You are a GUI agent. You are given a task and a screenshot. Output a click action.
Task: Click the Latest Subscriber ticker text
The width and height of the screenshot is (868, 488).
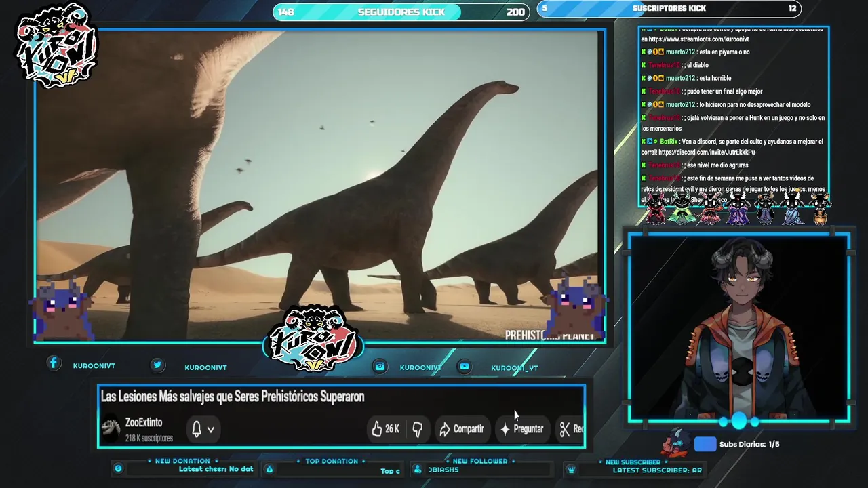pos(657,470)
